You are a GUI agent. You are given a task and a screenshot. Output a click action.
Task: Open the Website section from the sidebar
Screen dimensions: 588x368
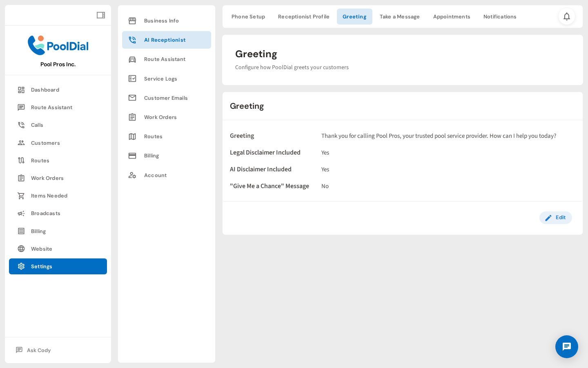click(41, 249)
